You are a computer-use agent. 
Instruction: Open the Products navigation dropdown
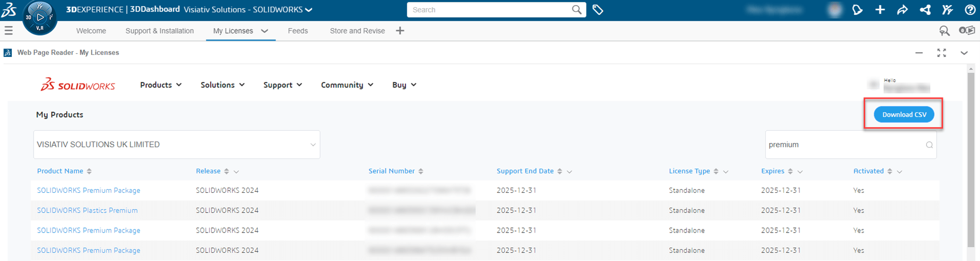pyautogui.click(x=161, y=85)
